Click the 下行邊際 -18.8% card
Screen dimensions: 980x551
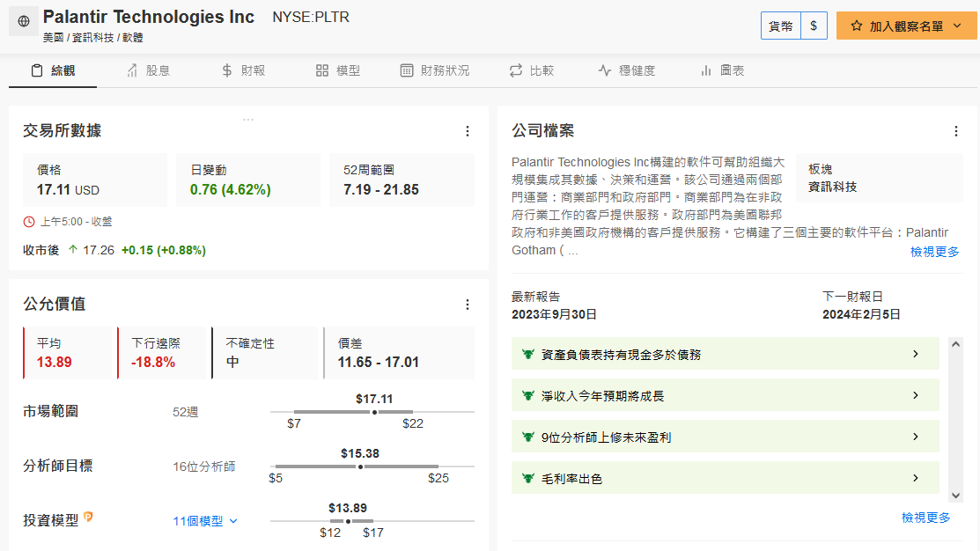[161, 353]
